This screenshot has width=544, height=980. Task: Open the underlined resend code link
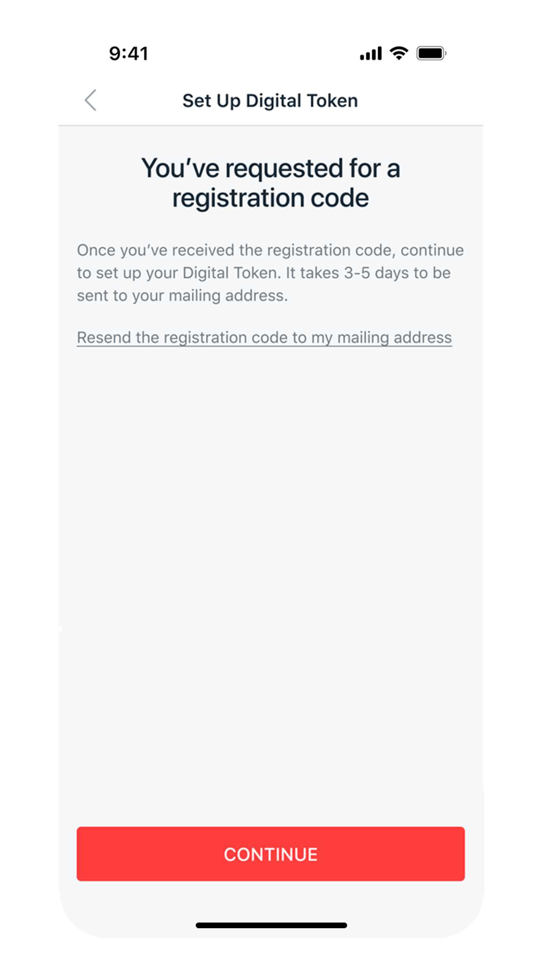click(264, 338)
